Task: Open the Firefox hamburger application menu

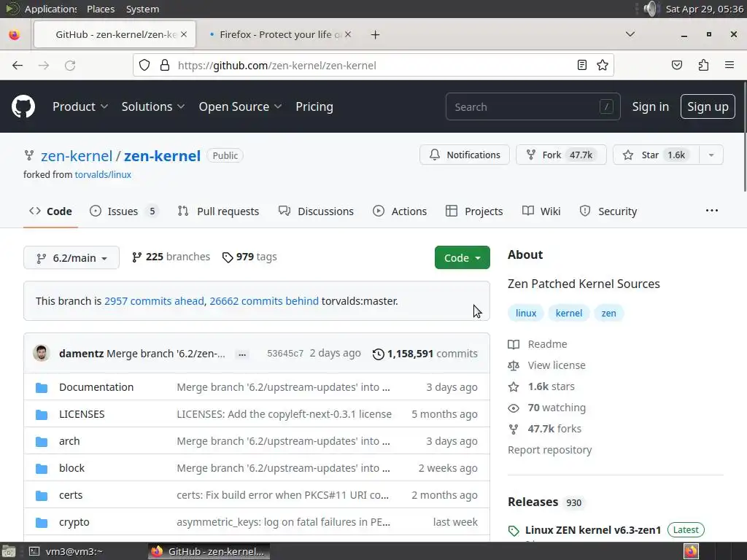Action: point(729,65)
